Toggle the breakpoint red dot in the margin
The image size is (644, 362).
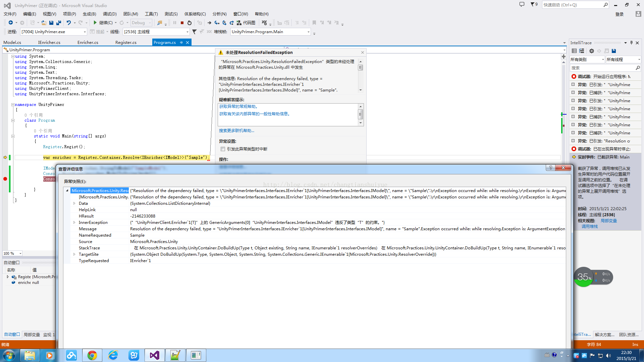click(x=5, y=179)
